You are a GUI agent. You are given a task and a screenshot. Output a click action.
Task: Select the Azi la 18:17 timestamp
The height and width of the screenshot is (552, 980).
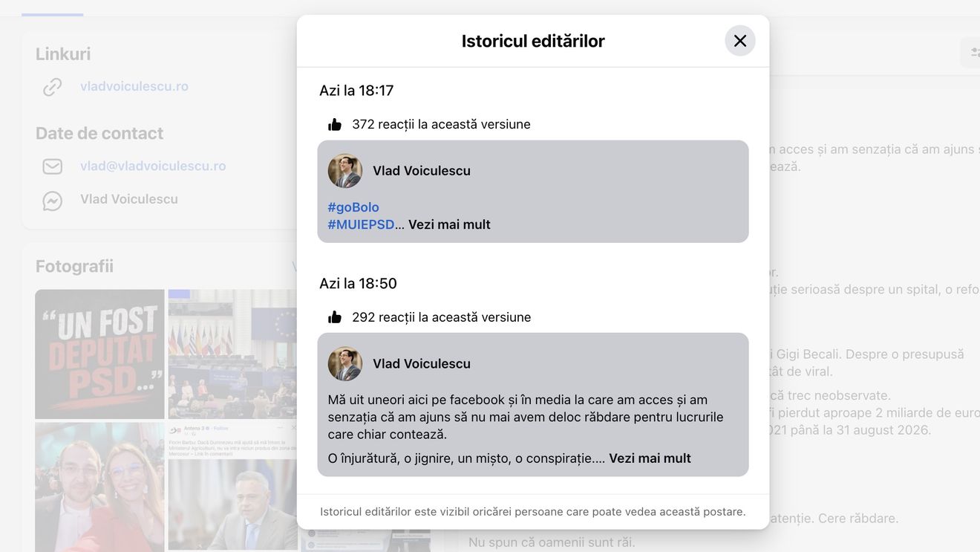pos(356,91)
